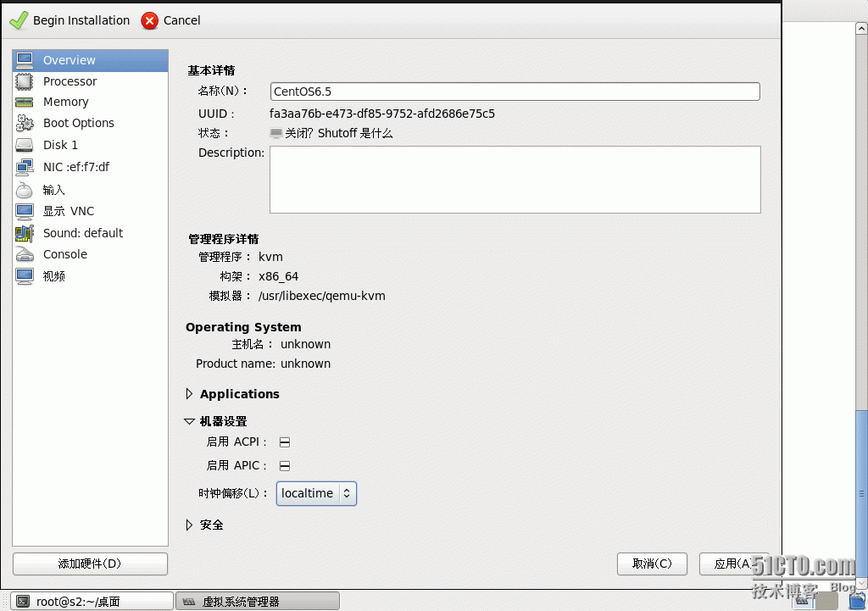
Task: Click the green Begin Installation checkmark icon
Action: coord(19,20)
